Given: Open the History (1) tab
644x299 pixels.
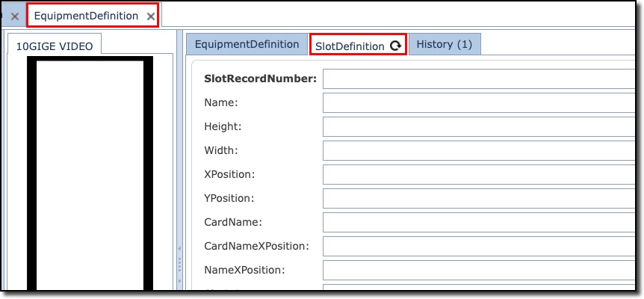Looking at the screenshot, I should 445,44.
